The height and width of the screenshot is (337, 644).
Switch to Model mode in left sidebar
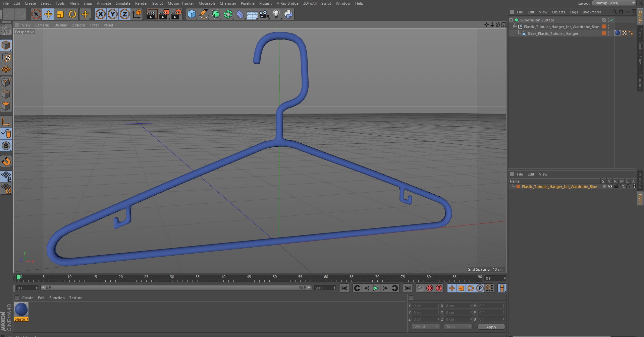tap(6, 45)
